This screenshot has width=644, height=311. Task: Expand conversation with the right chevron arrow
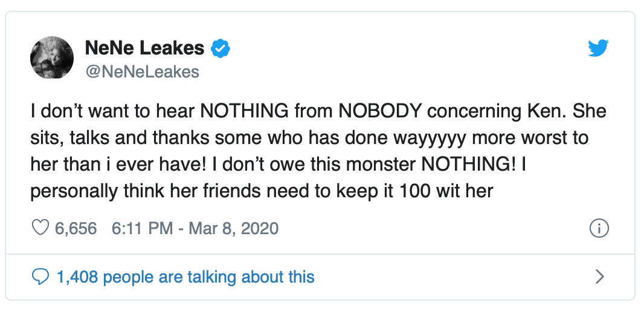pyautogui.click(x=599, y=277)
